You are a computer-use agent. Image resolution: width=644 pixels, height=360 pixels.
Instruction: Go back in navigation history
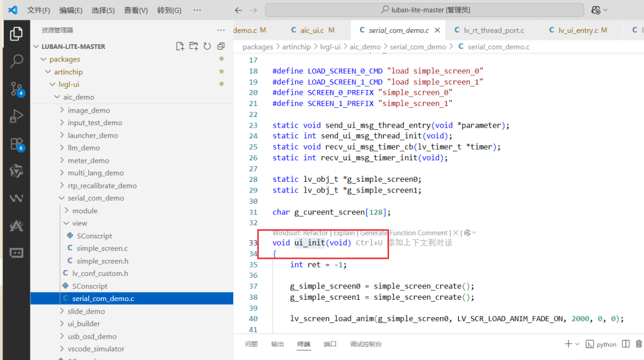pos(238,10)
